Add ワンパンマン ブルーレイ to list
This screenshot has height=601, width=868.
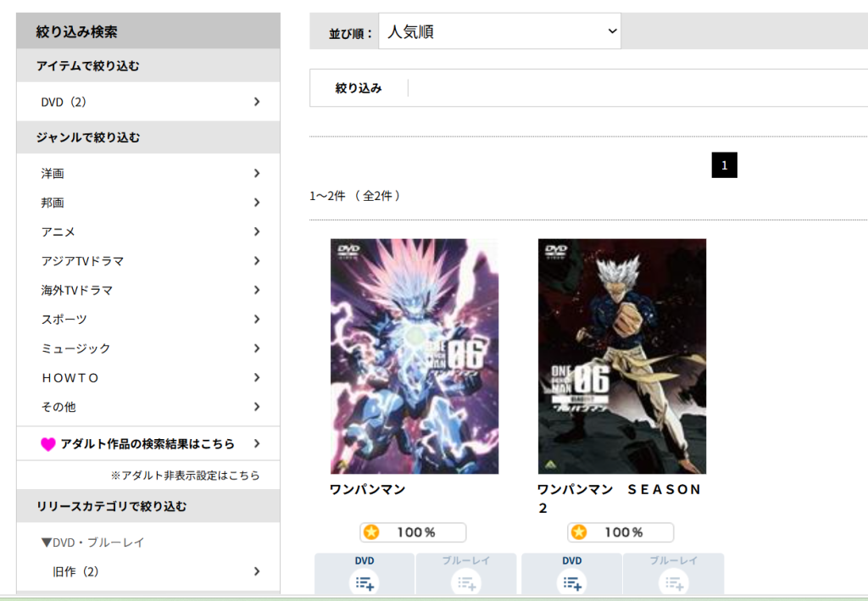466,575
